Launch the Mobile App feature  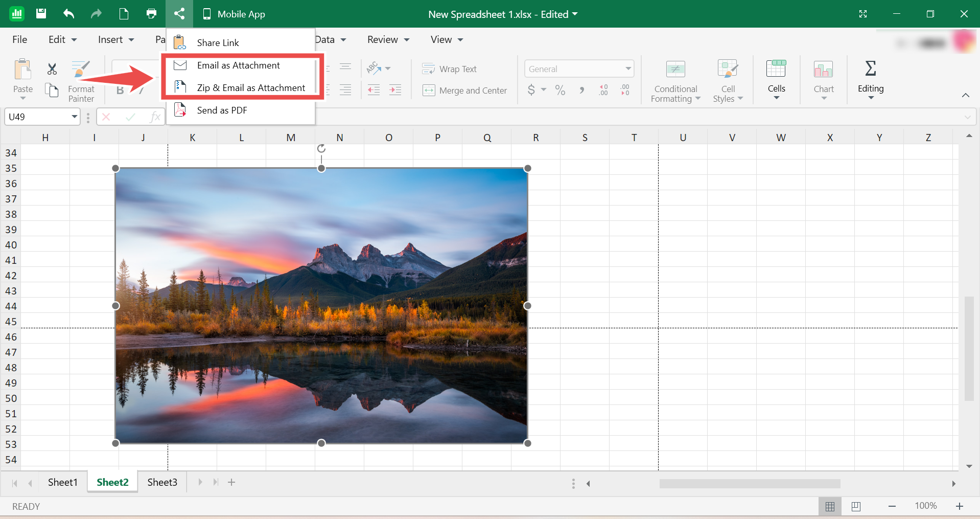pyautogui.click(x=234, y=14)
